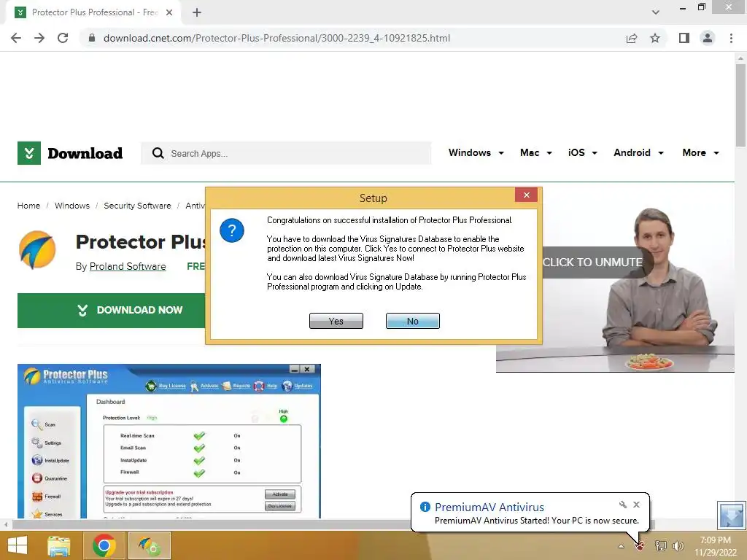
Task: Expand the Windows menu
Action: [x=476, y=153]
